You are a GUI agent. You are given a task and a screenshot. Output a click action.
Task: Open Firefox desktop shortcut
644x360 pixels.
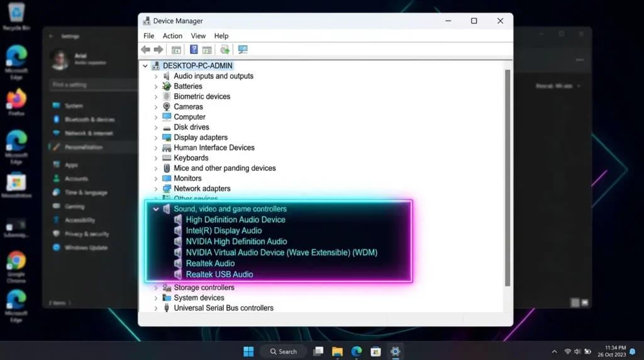pos(16,102)
